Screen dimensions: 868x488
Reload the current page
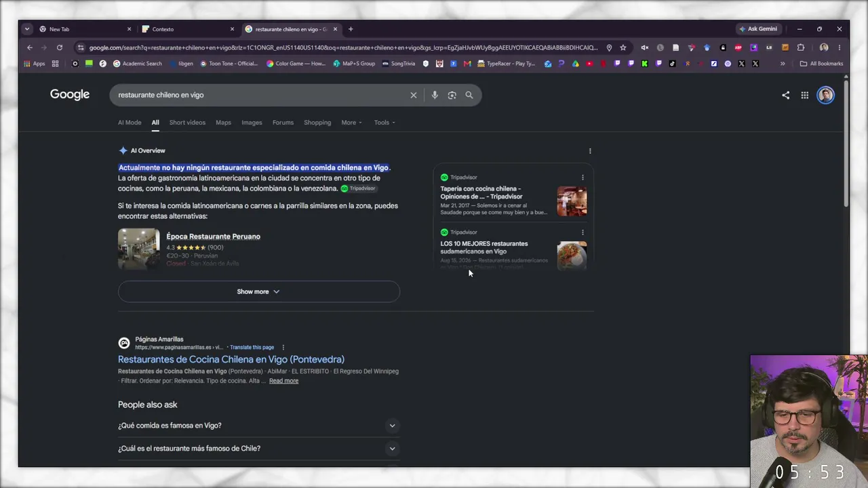click(60, 47)
